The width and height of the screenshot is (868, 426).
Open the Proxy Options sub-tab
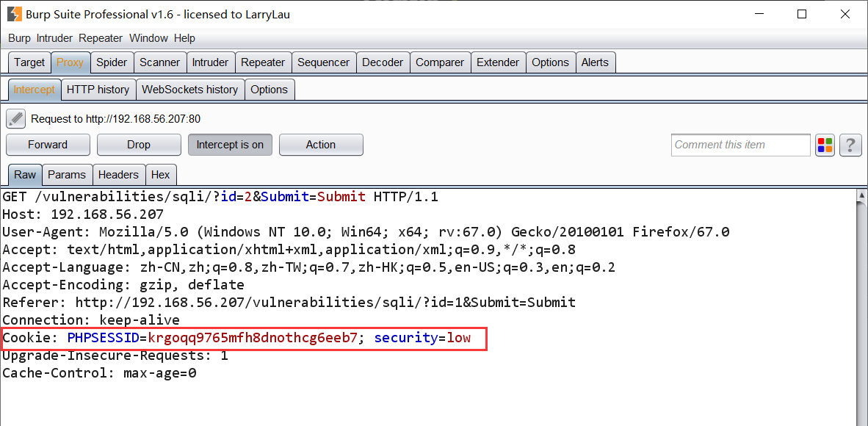tap(269, 90)
